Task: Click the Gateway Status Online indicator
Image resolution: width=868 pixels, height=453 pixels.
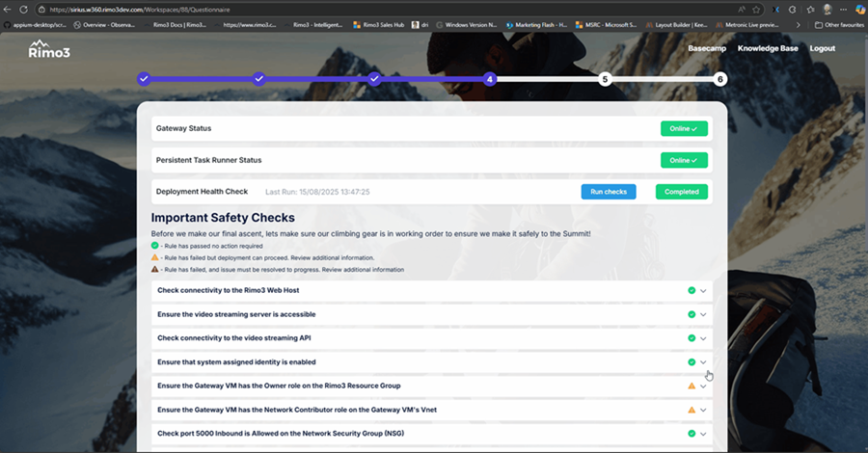Action: [x=684, y=128]
